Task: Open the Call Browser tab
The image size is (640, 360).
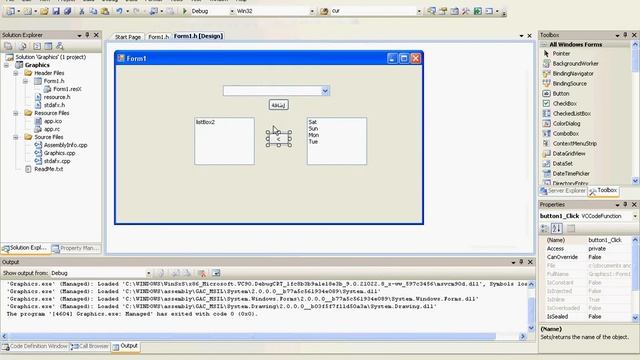Action: [90, 347]
